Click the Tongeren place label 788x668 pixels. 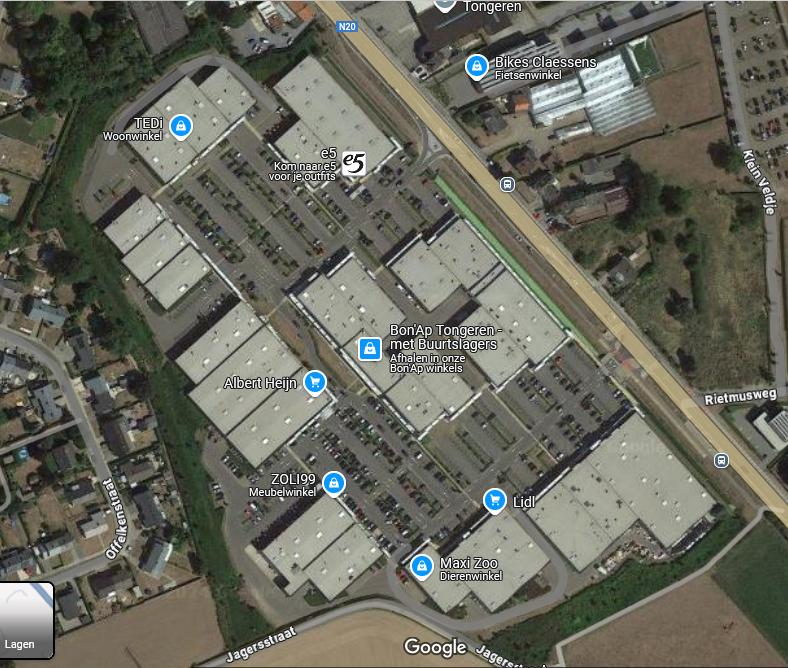tap(492, 7)
